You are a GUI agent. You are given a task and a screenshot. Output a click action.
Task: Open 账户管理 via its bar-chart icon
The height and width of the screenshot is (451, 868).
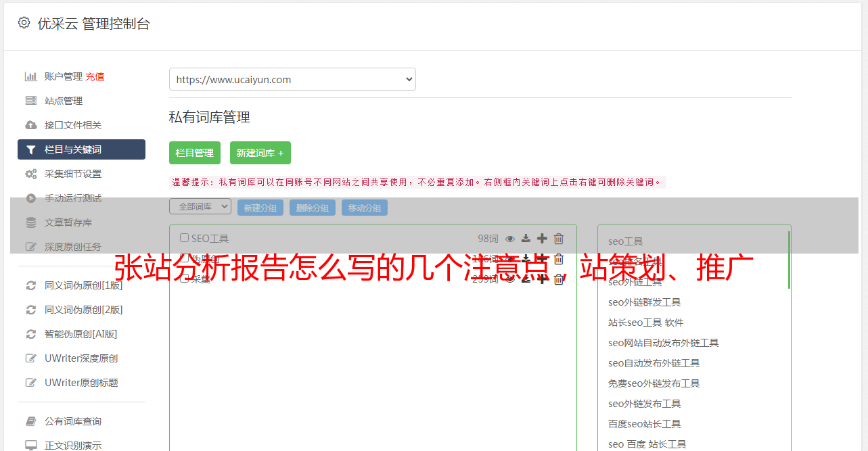point(30,76)
